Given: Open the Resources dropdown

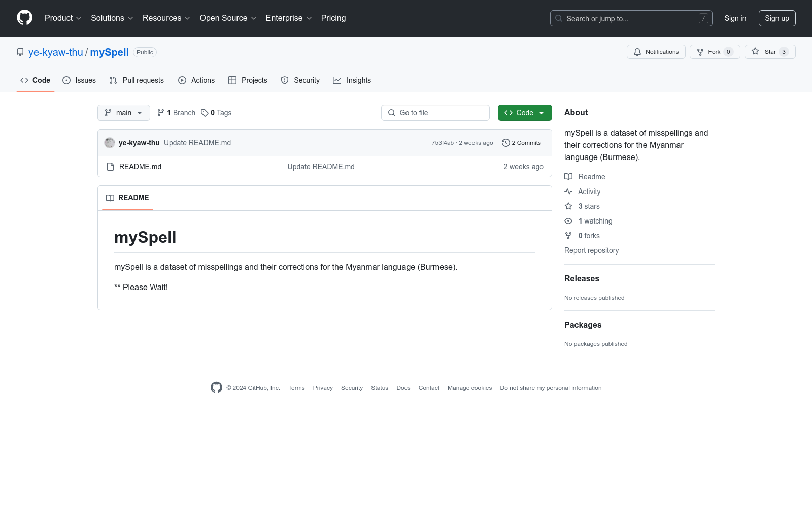Looking at the screenshot, I should pyautogui.click(x=166, y=18).
